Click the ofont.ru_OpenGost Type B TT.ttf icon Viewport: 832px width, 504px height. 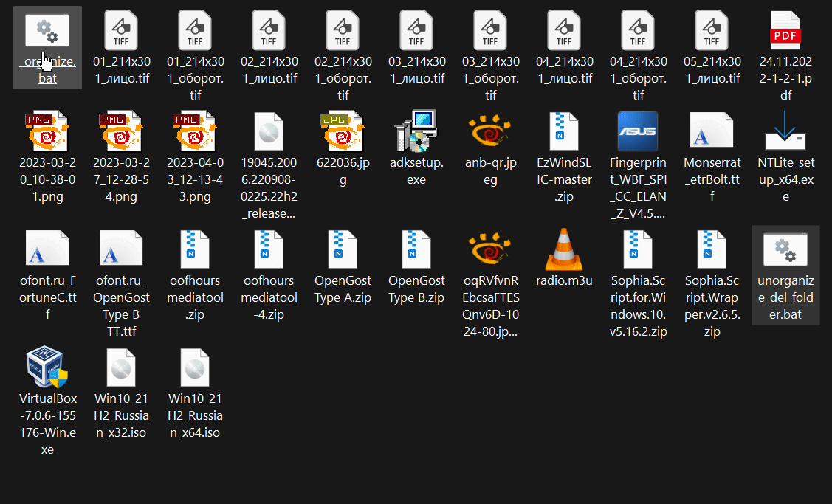click(121, 248)
